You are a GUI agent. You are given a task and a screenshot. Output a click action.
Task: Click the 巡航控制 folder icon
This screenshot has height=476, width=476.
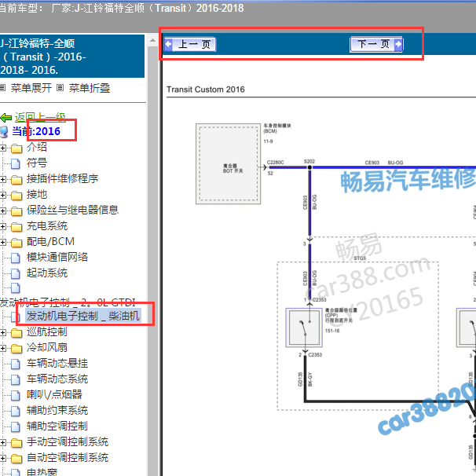(x=16, y=333)
